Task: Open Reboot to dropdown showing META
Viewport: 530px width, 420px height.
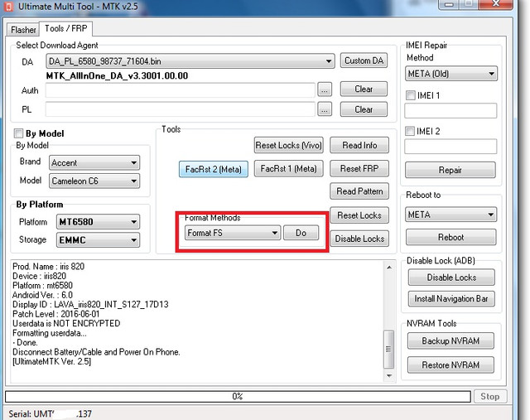Action: [x=450, y=215]
